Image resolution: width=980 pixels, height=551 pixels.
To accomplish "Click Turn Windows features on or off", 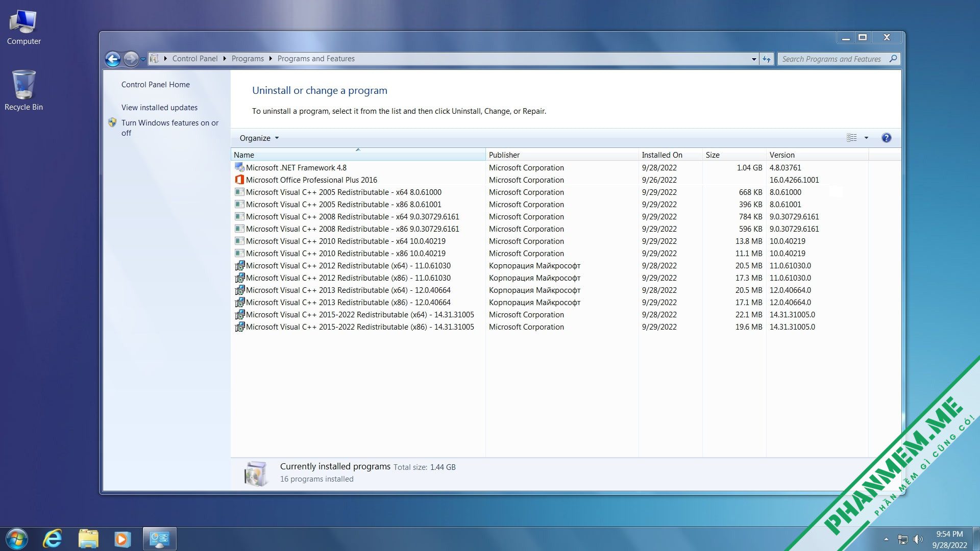I will point(170,128).
